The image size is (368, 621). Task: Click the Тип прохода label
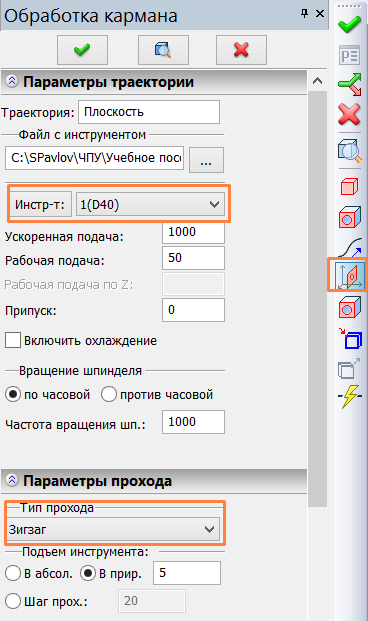tap(57, 508)
